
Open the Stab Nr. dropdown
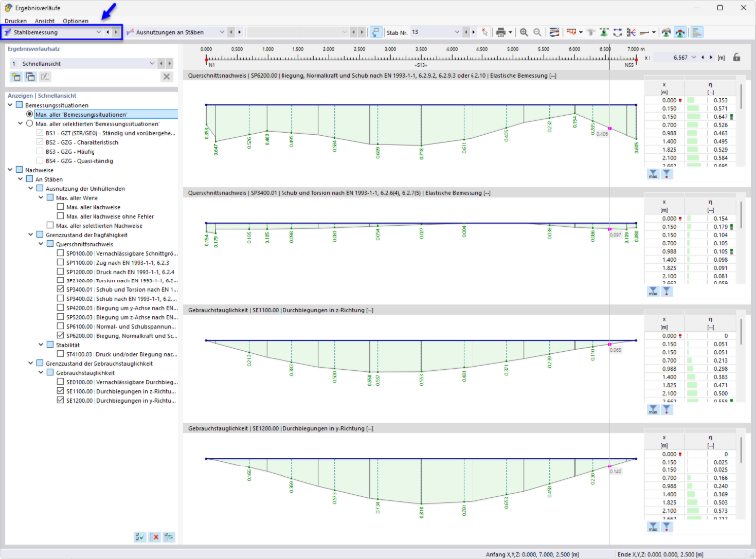click(457, 32)
